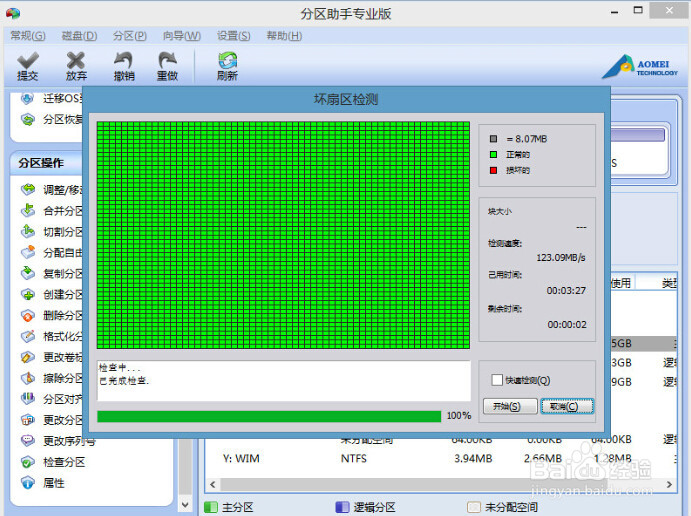Click the 放弃 (Discard) toolbar icon

click(x=76, y=66)
